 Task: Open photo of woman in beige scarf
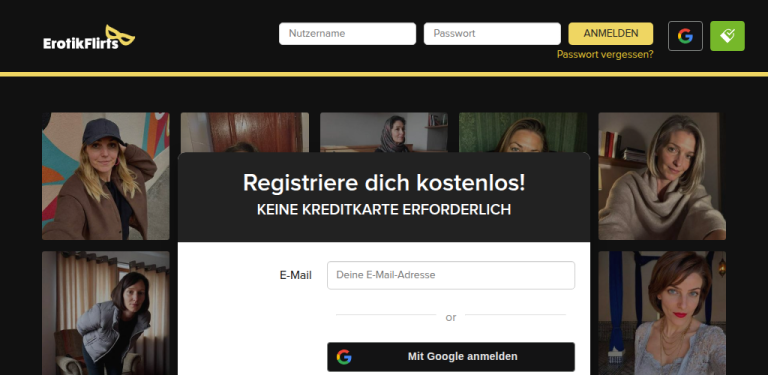pos(662,176)
